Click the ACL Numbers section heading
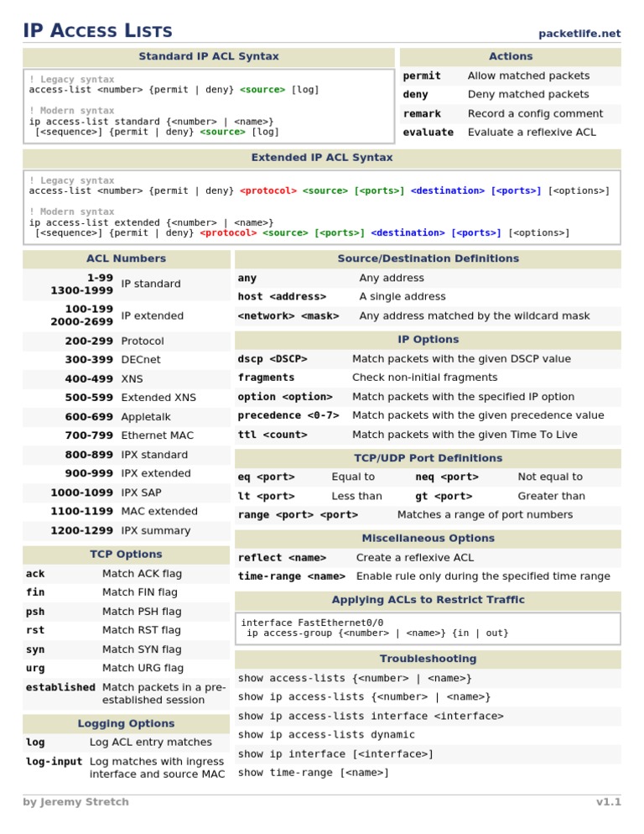The image size is (644, 834). tap(126, 258)
